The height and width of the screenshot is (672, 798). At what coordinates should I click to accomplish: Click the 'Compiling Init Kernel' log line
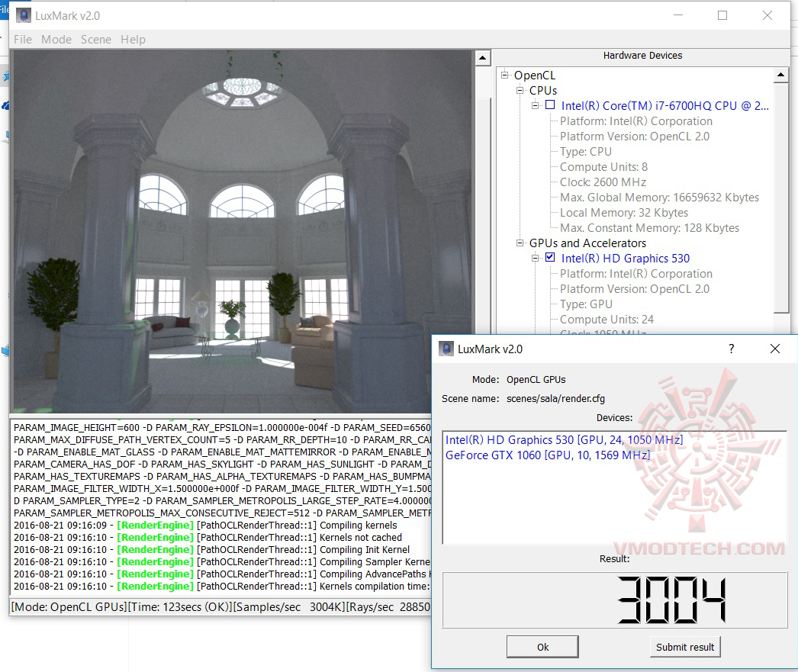212,549
